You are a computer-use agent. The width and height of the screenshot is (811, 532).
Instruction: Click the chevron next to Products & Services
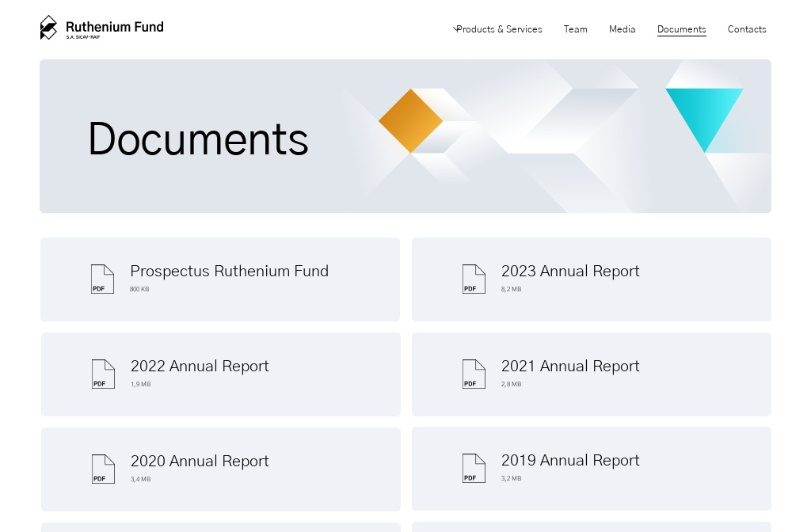coord(455,29)
